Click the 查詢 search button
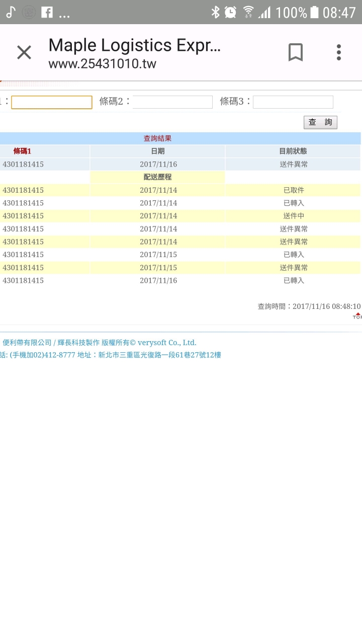The image size is (362, 644). click(x=320, y=122)
